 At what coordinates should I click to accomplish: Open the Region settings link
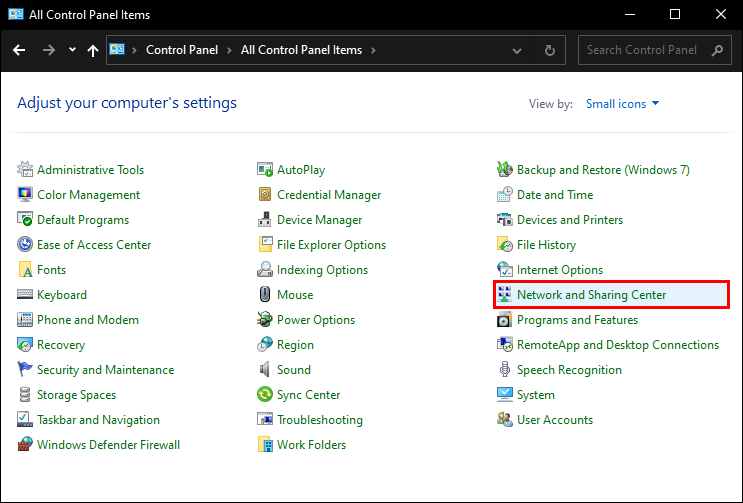click(295, 345)
